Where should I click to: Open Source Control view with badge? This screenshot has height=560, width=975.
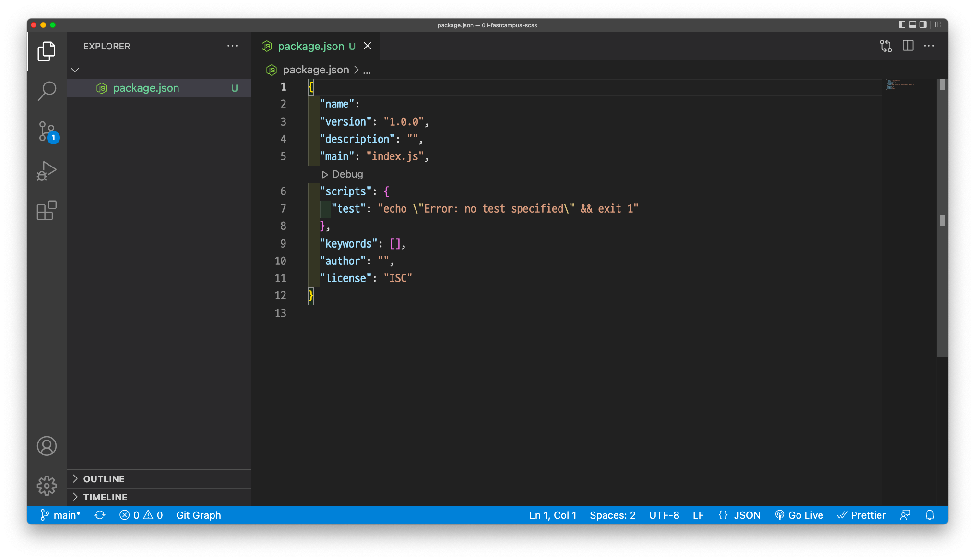[x=47, y=131]
